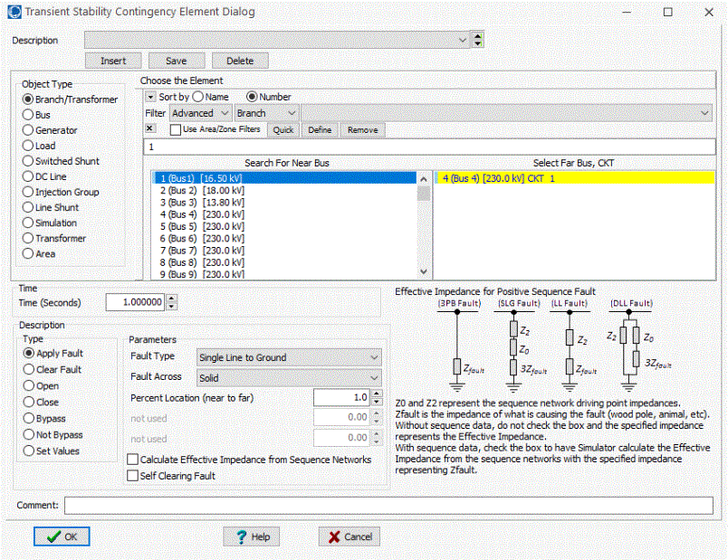Image resolution: width=728 pixels, height=560 pixels.
Task: Open Help with the question mark icon
Action: pyautogui.click(x=253, y=536)
